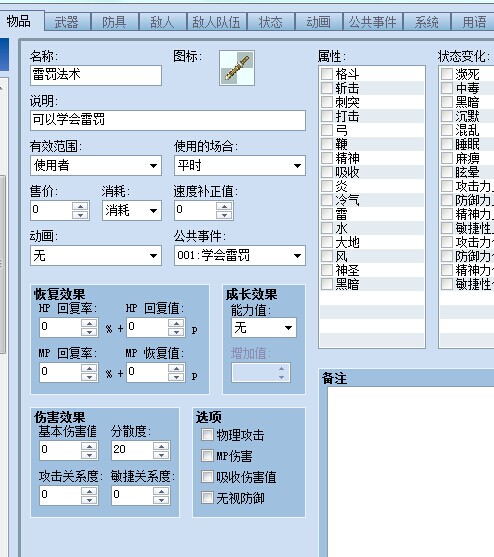This screenshot has width=494, height=557.
Task: Check the 中毒 state change
Action: point(446,88)
